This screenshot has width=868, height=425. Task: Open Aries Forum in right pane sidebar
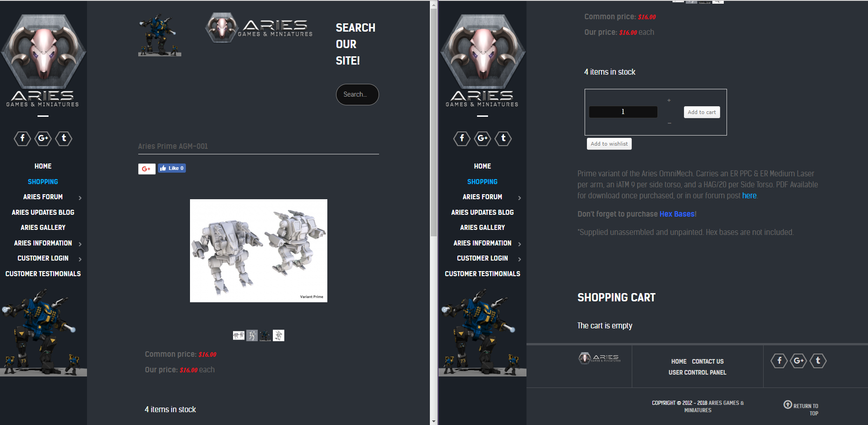[483, 197]
